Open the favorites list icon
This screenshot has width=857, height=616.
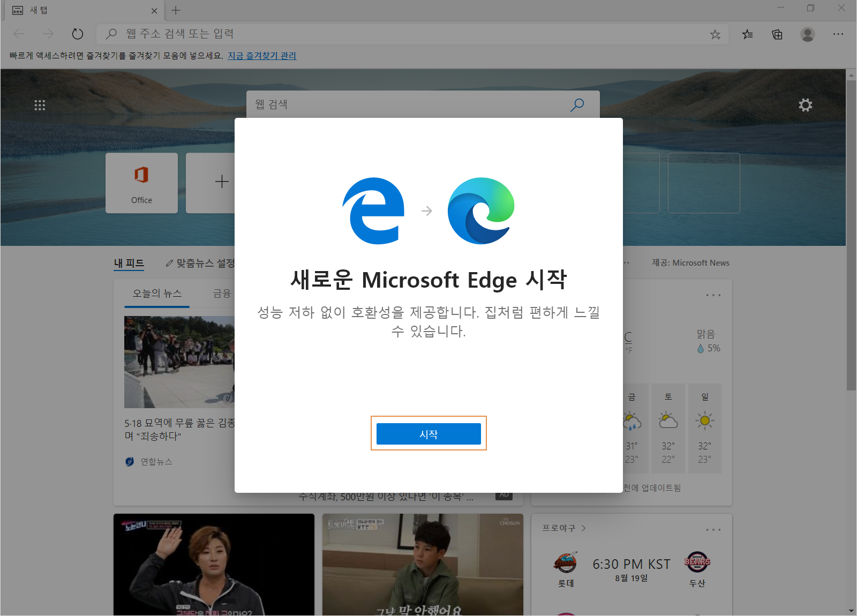point(748,34)
